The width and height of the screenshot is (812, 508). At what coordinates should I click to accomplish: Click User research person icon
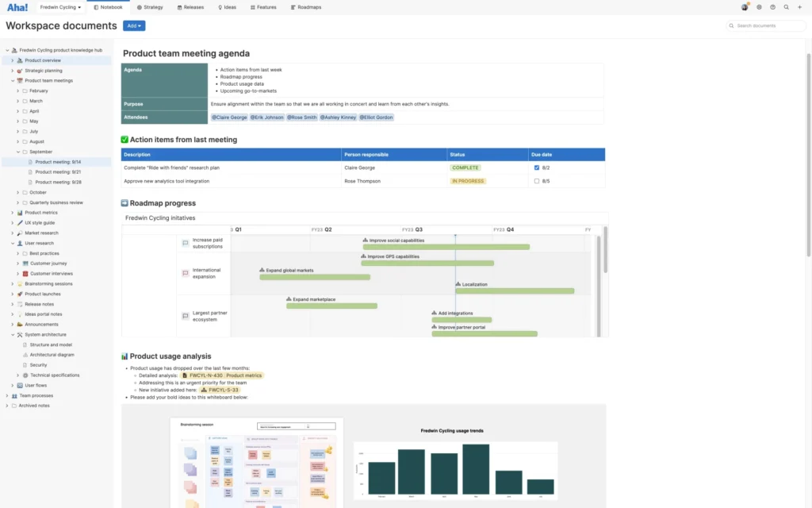[20, 243]
